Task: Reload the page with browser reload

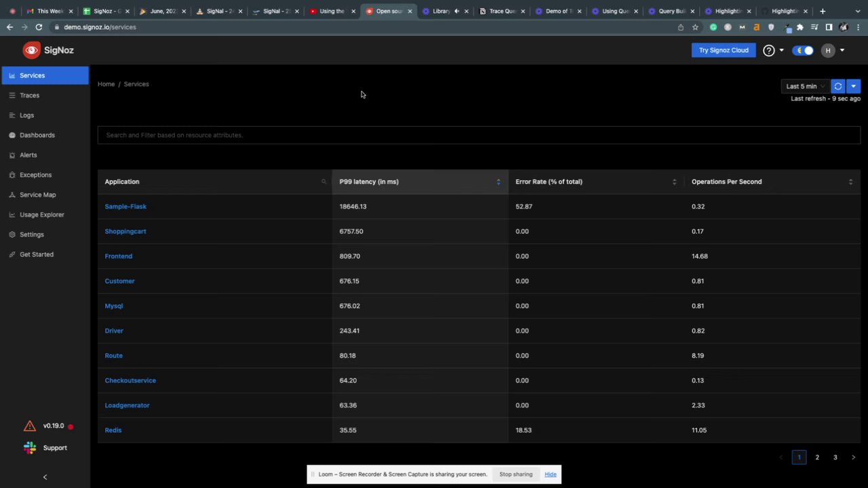Action: click(x=39, y=27)
